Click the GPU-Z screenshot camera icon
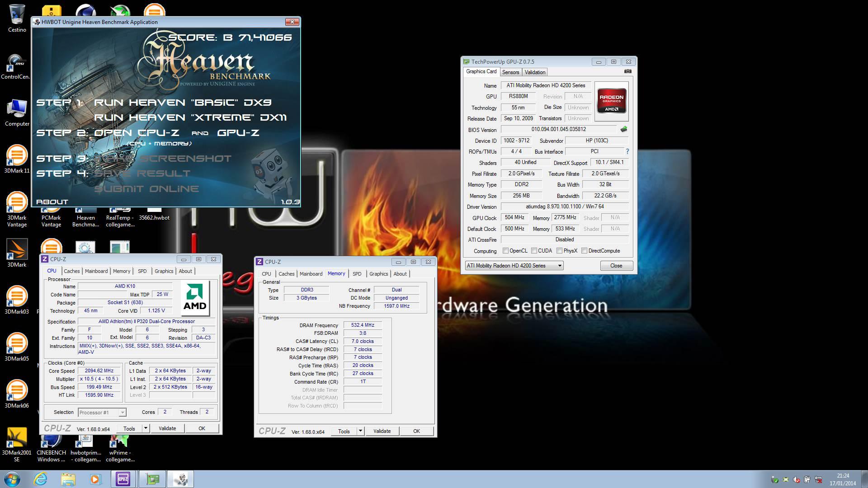Image resolution: width=868 pixels, height=488 pixels. [627, 71]
